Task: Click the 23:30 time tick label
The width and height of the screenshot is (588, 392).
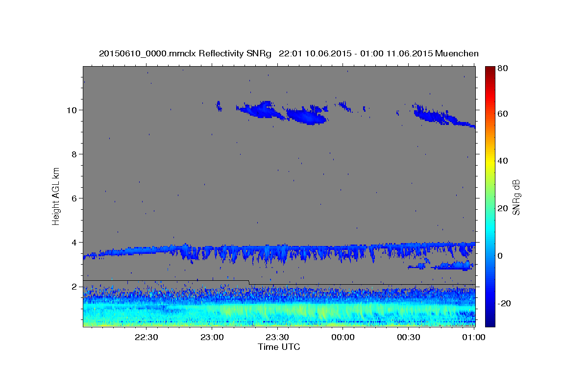Action: [277, 338]
